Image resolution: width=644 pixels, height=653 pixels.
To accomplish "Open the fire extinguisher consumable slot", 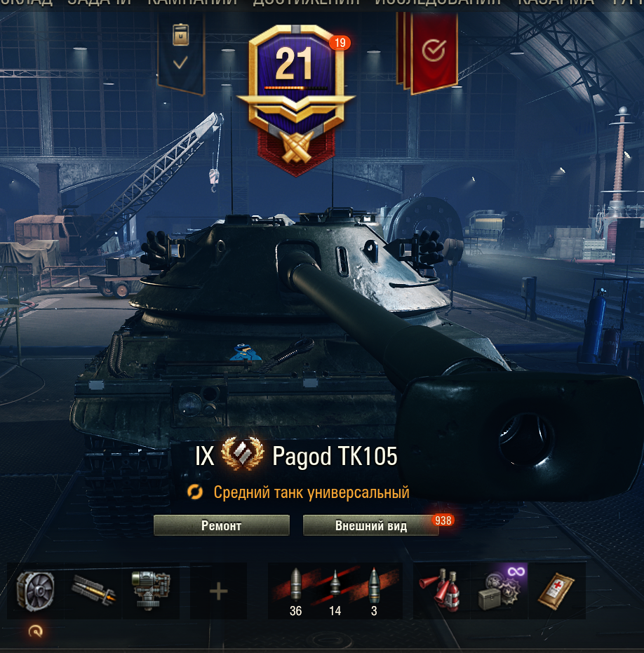I will pos(442,591).
